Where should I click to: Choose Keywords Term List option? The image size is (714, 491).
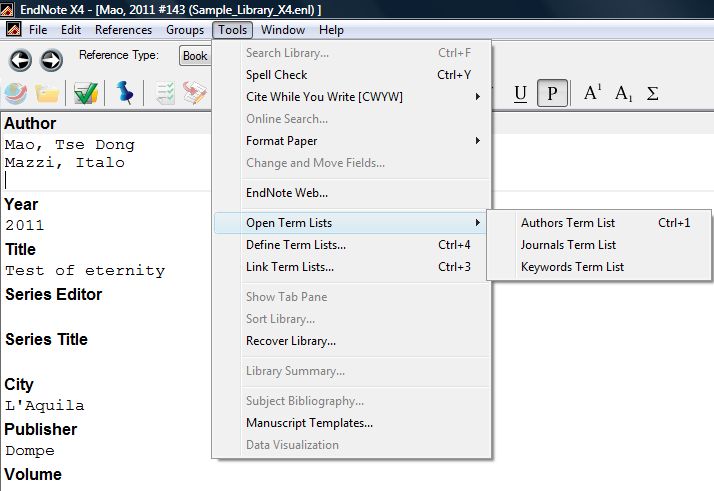tap(572, 267)
